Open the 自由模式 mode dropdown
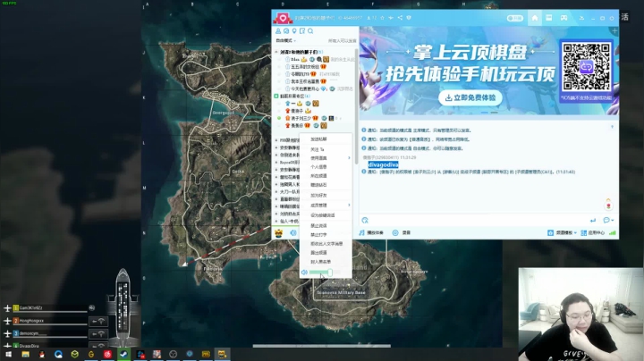The image size is (644, 361). point(286,40)
